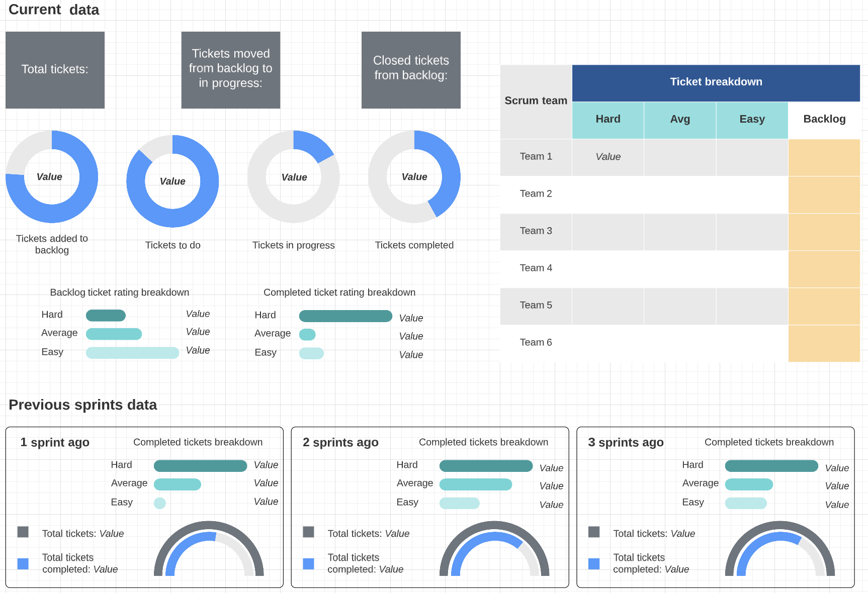Viewport: 868px width, 593px height.
Task: Click the 2 sprints ago Easy bar
Action: tap(460, 503)
